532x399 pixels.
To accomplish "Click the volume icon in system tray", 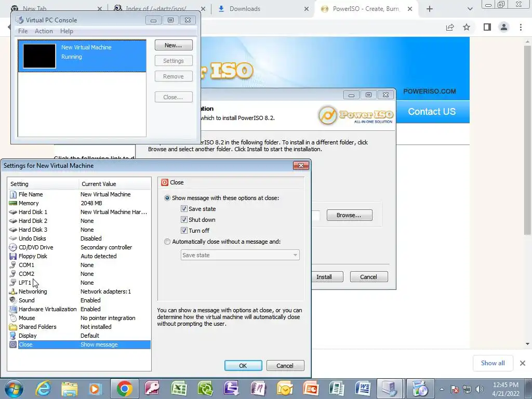I will [480, 389].
